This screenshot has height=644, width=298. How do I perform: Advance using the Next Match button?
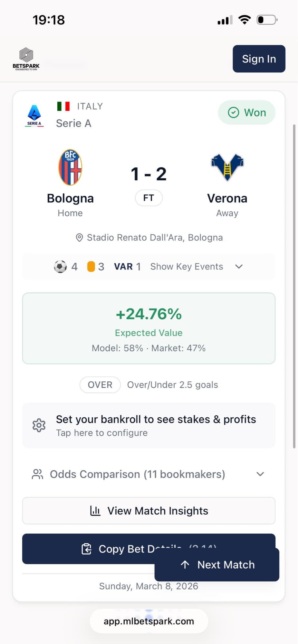click(217, 564)
